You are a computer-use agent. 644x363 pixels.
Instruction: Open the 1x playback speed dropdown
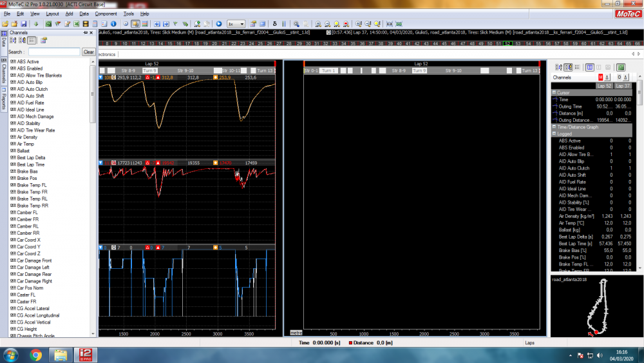tap(236, 24)
